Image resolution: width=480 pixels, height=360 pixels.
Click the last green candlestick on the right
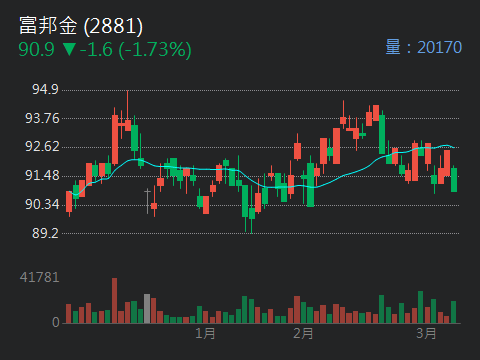click(454, 179)
